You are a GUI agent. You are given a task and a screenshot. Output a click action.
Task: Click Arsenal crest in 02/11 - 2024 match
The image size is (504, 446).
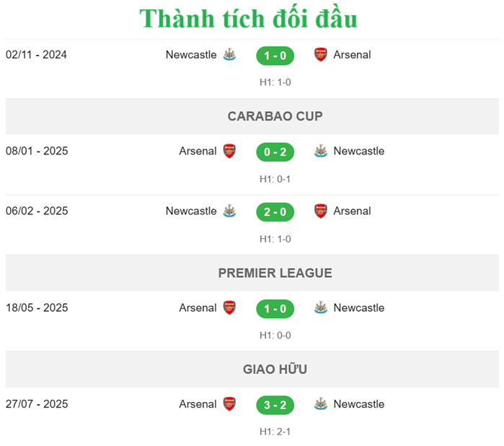click(x=321, y=55)
